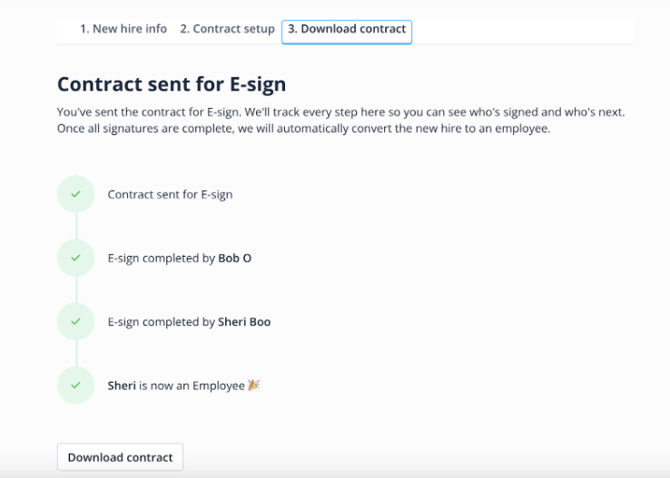Click the connector line between the first two checkmarks
Viewport: 670px width, 478px height.
(76, 226)
